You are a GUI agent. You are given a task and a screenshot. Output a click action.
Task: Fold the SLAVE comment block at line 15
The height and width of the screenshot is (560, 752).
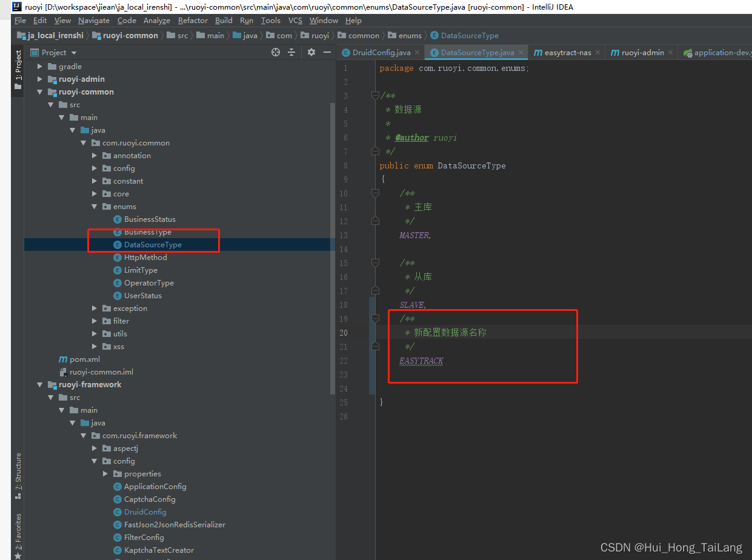375,263
